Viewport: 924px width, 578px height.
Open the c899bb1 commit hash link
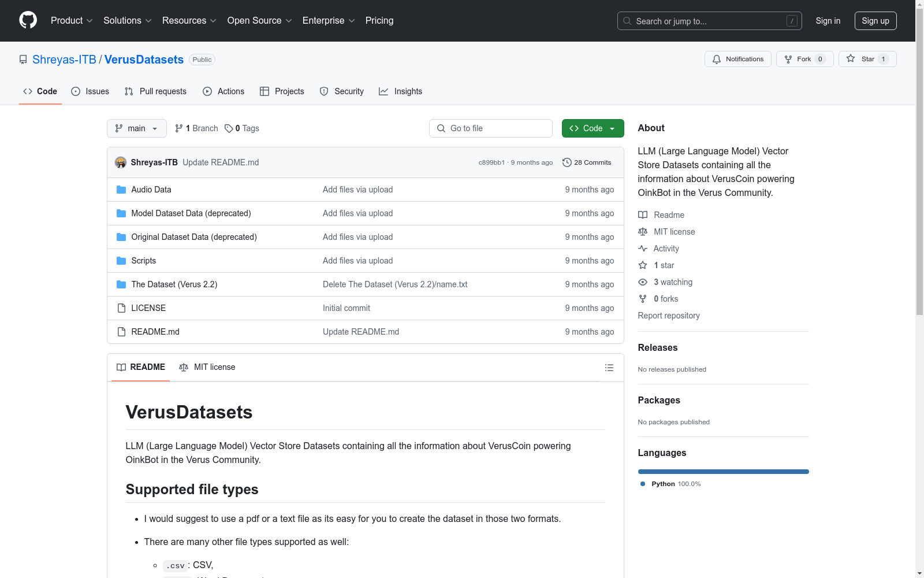pos(491,163)
